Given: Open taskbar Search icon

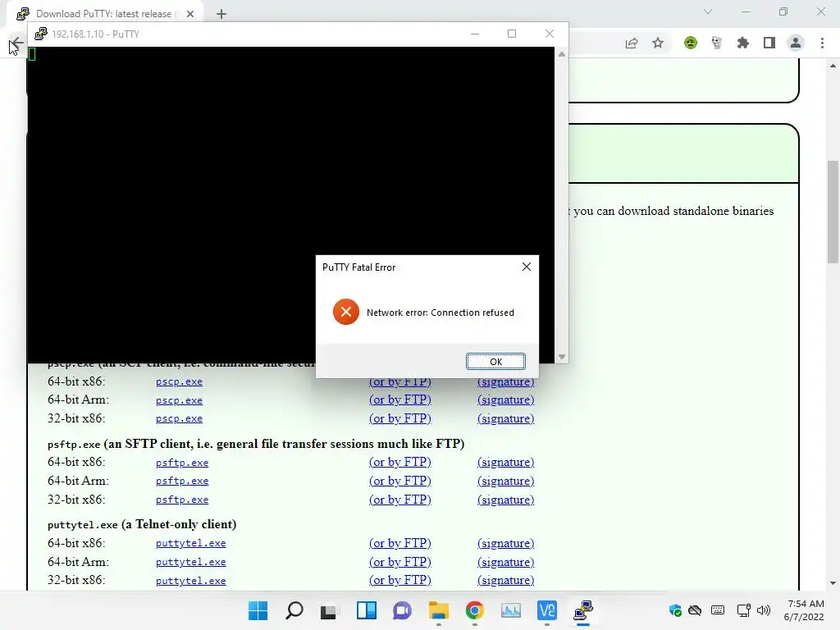Looking at the screenshot, I should [x=294, y=610].
